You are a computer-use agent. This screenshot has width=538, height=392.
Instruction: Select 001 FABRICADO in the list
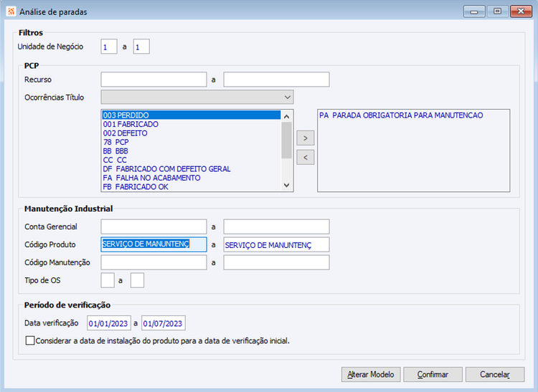(191, 124)
